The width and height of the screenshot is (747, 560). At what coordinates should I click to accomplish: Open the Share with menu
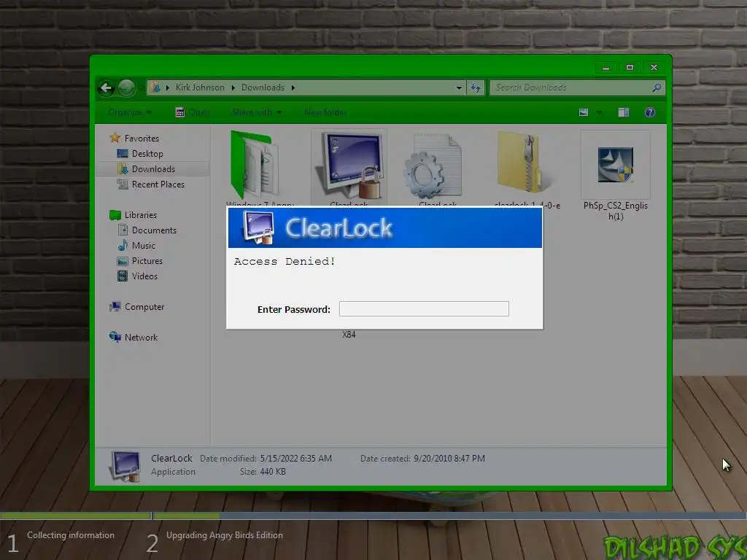point(256,112)
